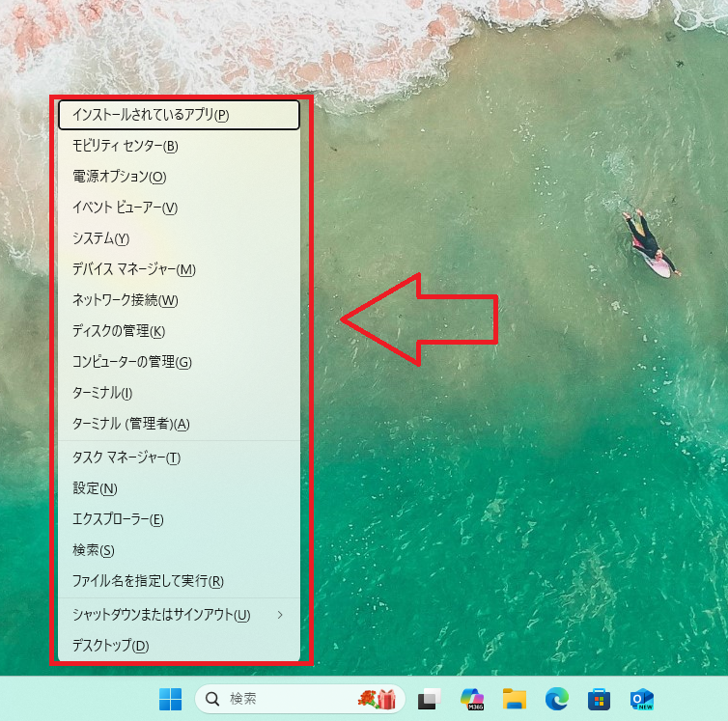
Task: Open デバイス マネージャー(M)
Action: coord(179,269)
